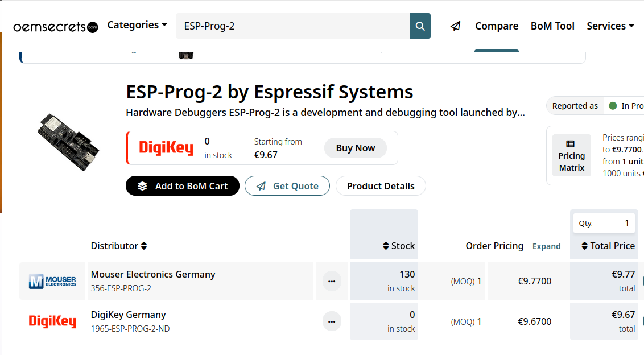Click the paper plane icon in navbar
Image resolution: width=644 pixels, height=355 pixels.
click(x=455, y=26)
